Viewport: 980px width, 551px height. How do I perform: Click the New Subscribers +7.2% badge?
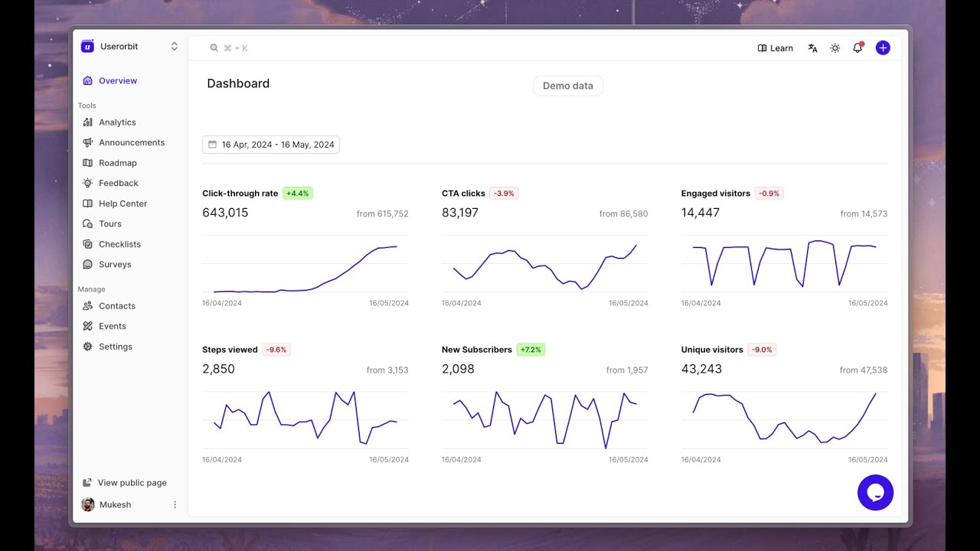(x=531, y=350)
